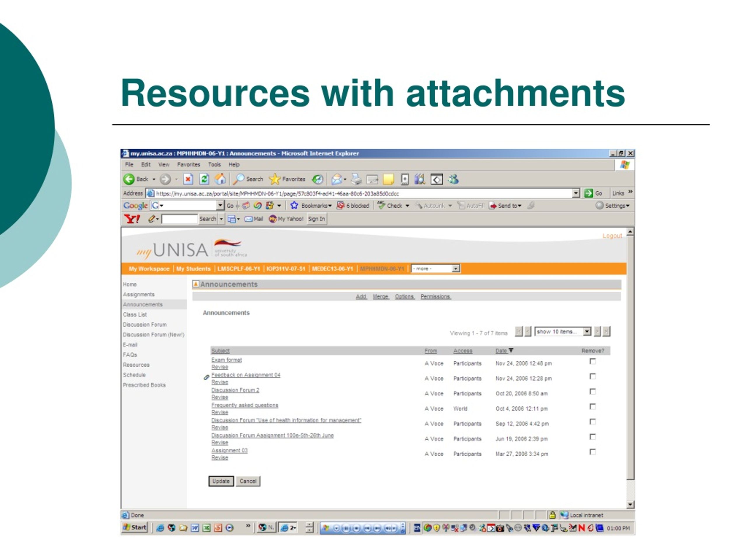
Task: Expand the Links chevron on address bar
Action: (x=630, y=192)
